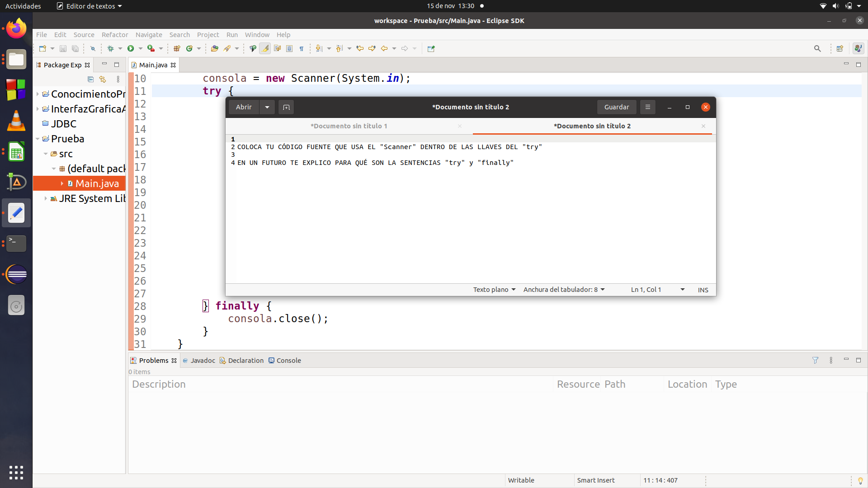Open the Anchura del tabulador dropdown
868x488 pixels.
pos(564,290)
